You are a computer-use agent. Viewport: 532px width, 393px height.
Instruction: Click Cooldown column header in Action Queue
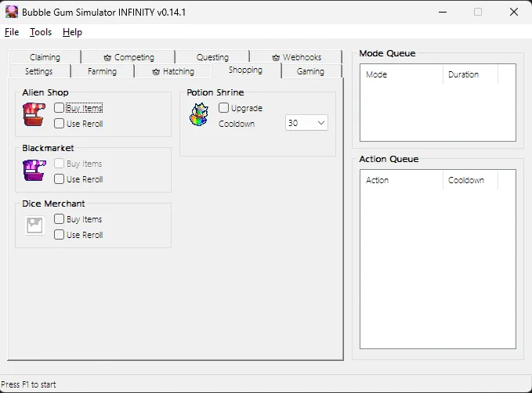click(470, 180)
